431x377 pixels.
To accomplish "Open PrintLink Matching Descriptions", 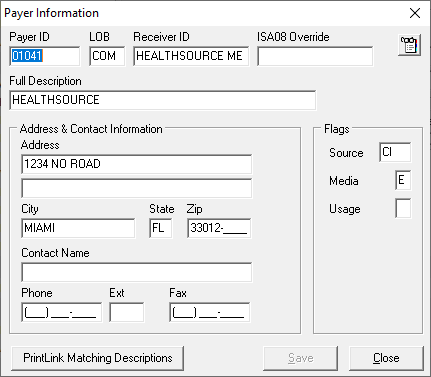I will (x=98, y=358).
